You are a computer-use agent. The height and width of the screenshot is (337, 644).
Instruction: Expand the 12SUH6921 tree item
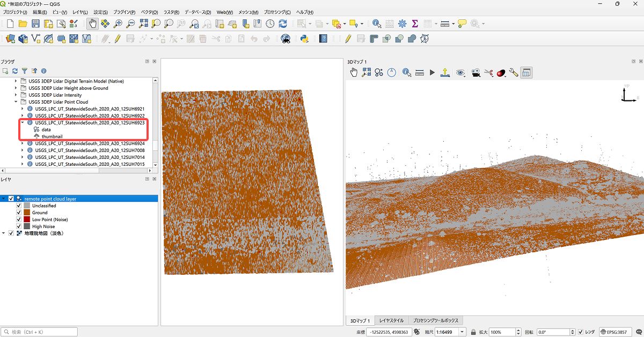22,108
